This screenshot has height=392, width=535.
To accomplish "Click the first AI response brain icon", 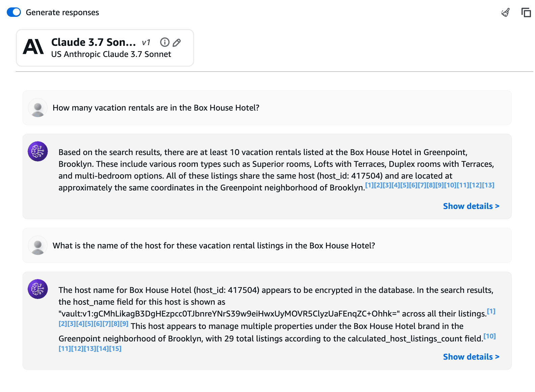I will 38,151.
